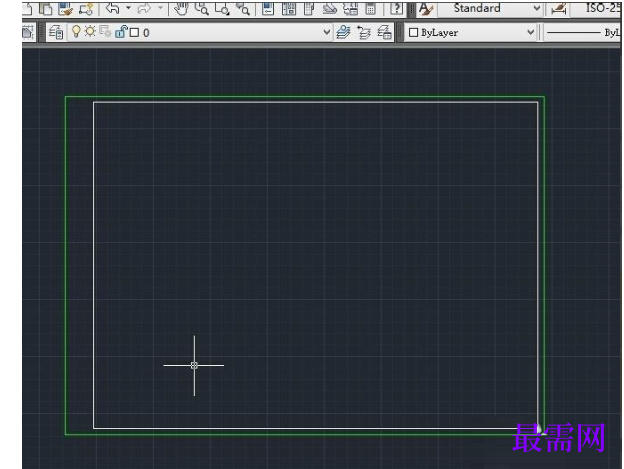
Task: Expand the redo history arrow
Action: tap(160, 8)
